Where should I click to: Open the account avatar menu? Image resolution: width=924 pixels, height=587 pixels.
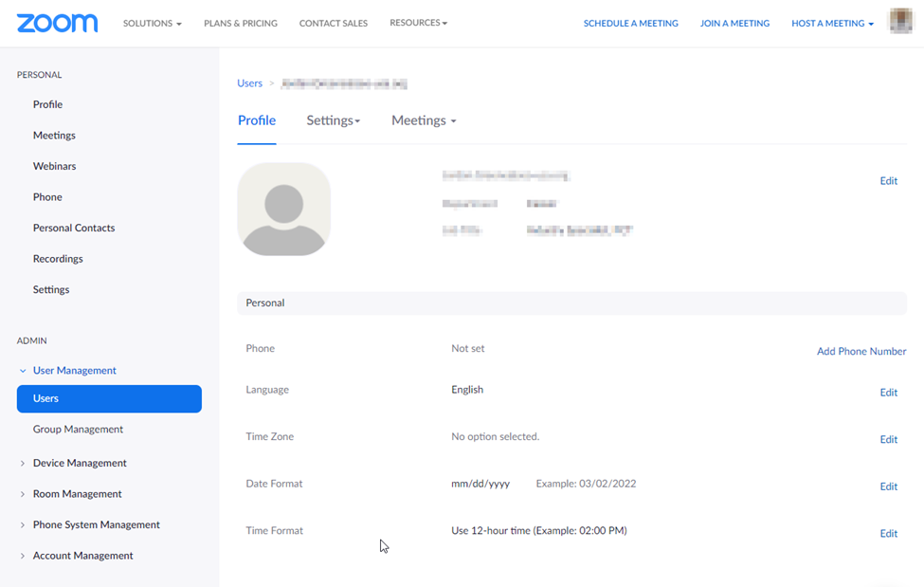pos(900,22)
